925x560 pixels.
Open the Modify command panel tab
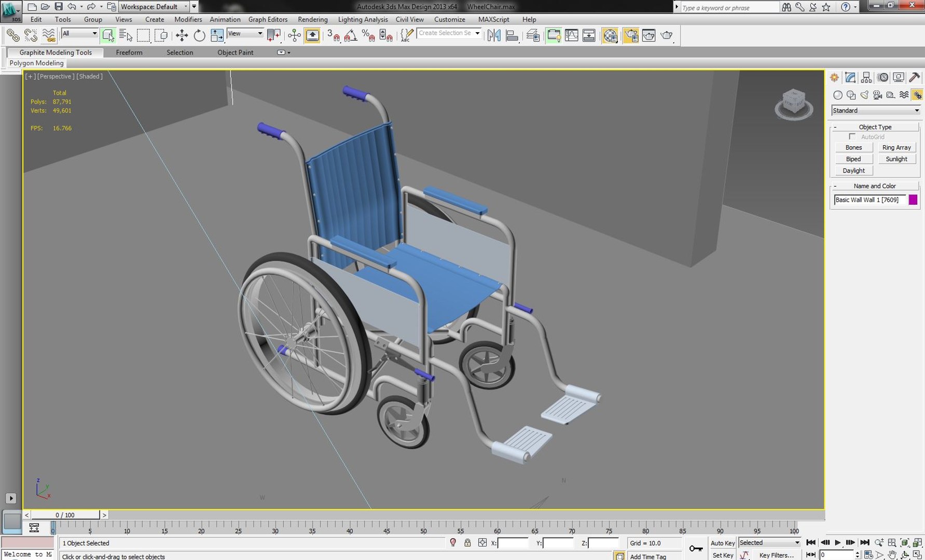pos(850,77)
